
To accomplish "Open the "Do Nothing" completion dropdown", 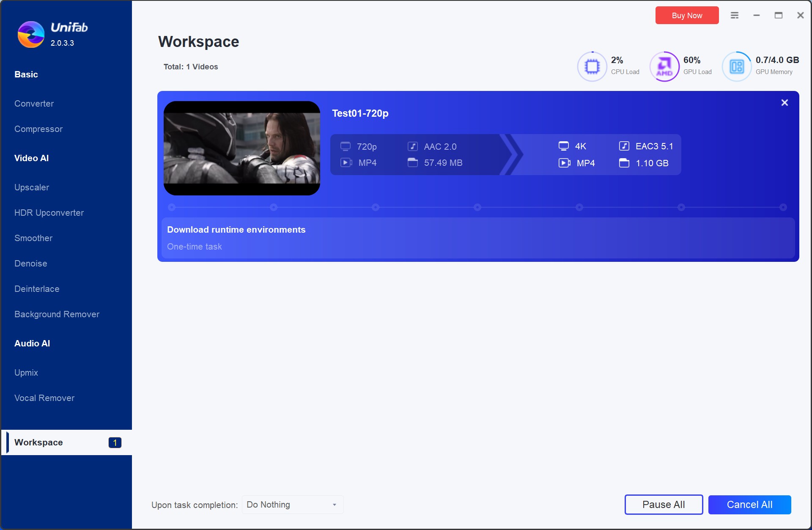I will (x=292, y=505).
